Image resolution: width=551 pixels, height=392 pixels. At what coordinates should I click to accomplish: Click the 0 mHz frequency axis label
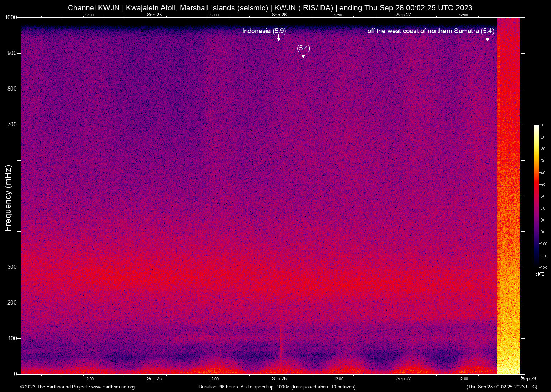pos(16,374)
